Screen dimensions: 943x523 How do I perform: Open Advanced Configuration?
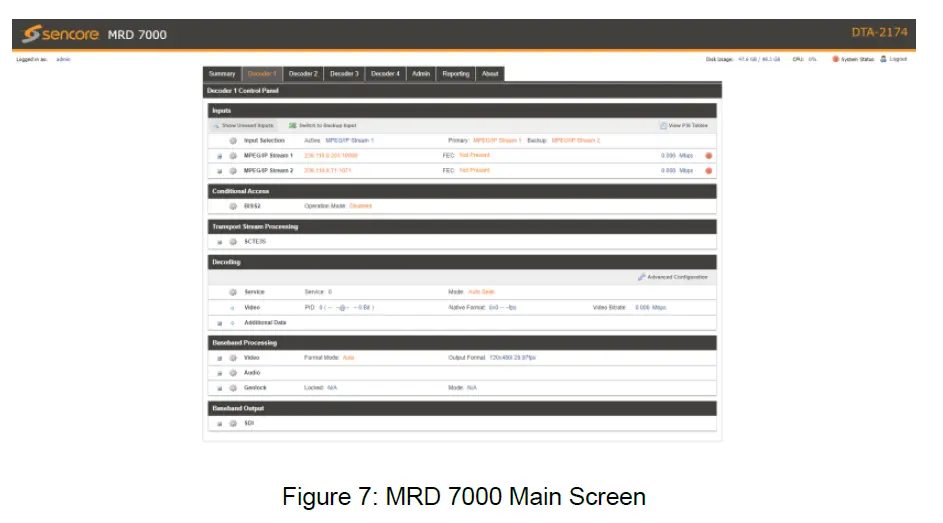pyautogui.click(x=673, y=277)
